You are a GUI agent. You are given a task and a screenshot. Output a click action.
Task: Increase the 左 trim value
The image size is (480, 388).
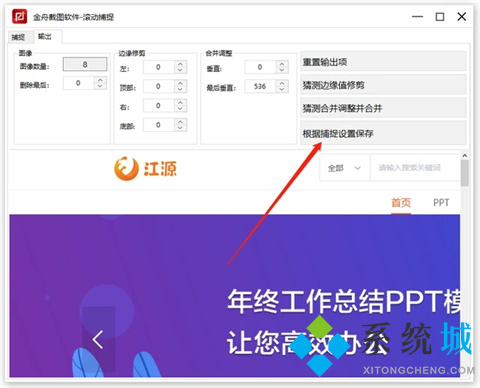coord(180,64)
